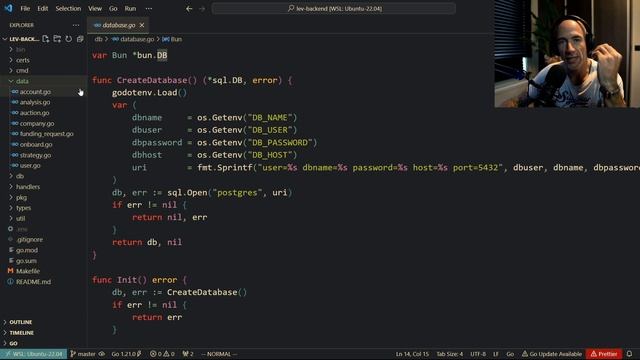Screen dimensions: 640x360
Task: Open go.sum file
Action: [x=26, y=261]
